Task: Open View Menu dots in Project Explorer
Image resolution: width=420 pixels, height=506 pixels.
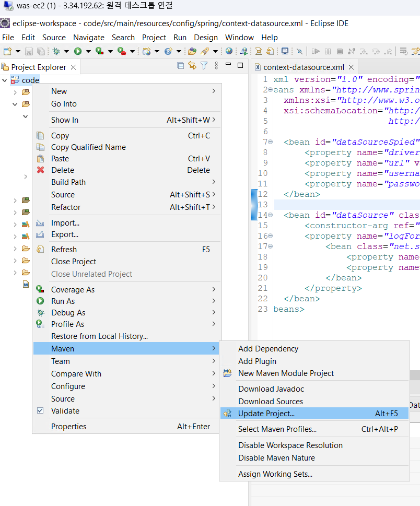Action: click(216, 66)
